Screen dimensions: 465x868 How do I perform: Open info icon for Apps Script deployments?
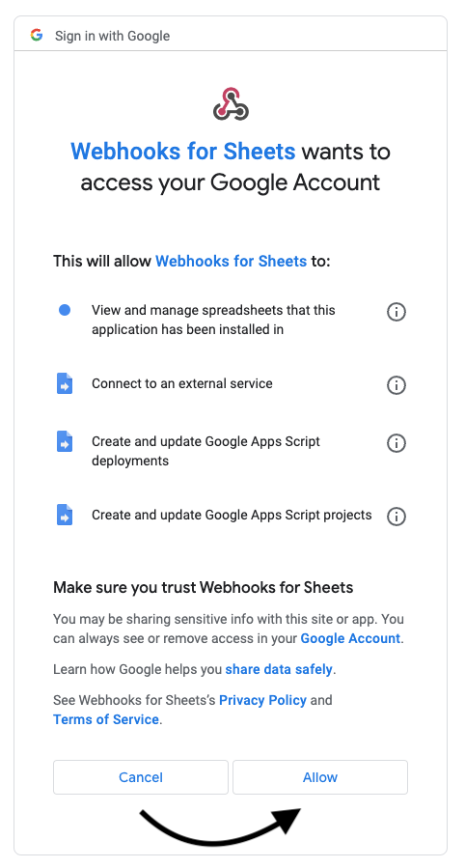396,443
